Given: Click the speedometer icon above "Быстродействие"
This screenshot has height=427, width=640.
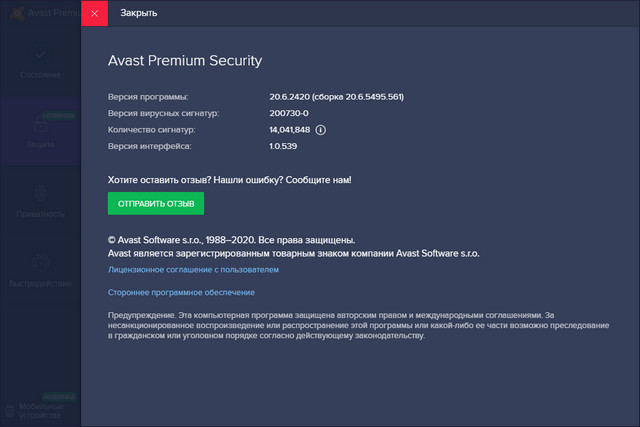Looking at the screenshot, I should 40,263.
